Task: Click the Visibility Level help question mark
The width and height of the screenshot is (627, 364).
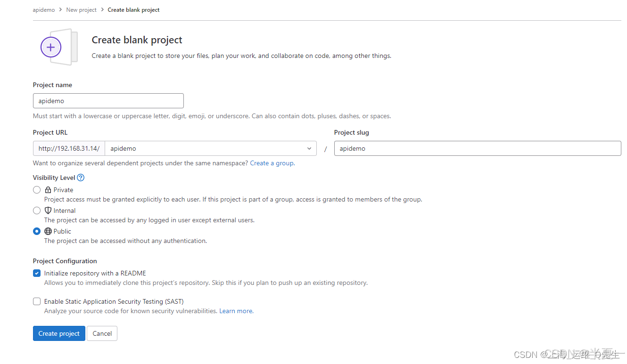Action: click(80, 178)
